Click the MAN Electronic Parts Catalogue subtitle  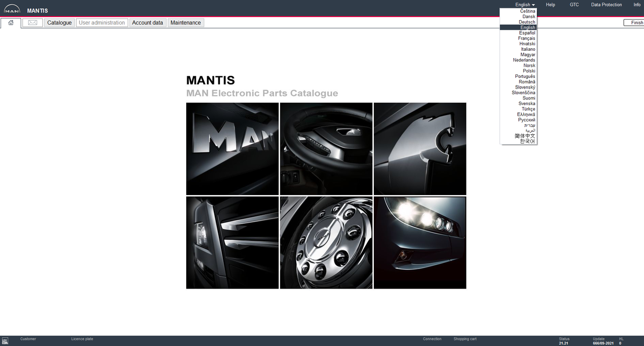click(262, 93)
